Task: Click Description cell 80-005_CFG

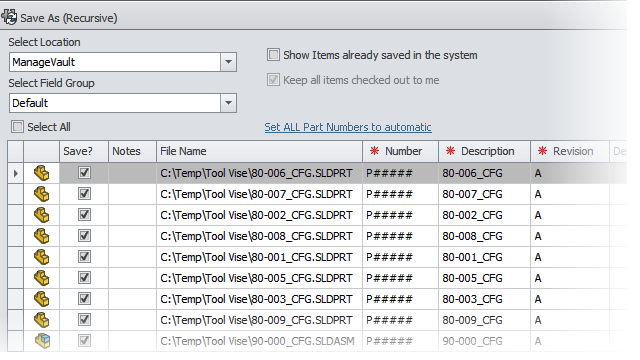Action: pos(484,278)
